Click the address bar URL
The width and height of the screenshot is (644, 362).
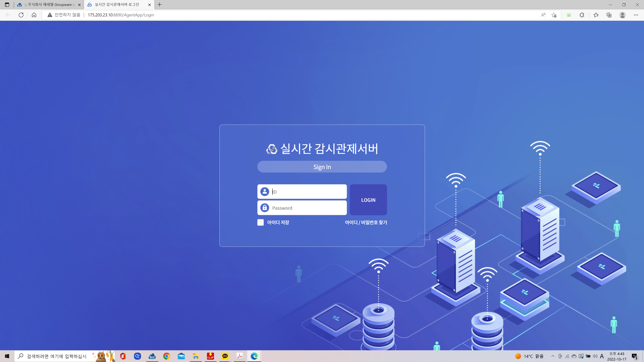pyautogui.click(x=121, y=15)
